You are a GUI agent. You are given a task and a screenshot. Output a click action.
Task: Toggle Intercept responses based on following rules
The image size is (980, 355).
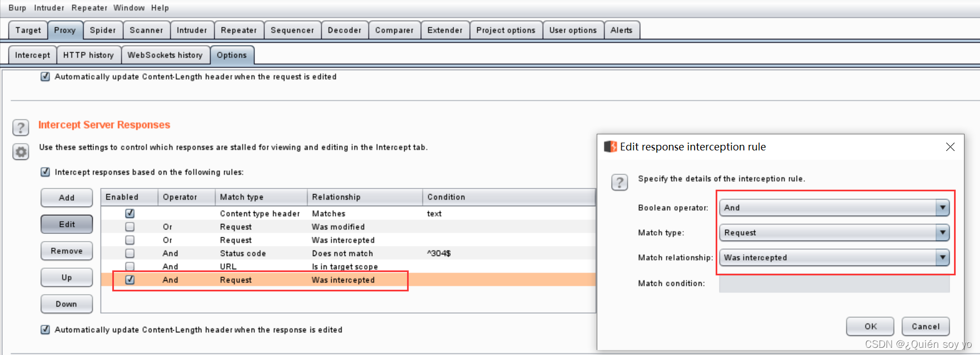(45, 172)
